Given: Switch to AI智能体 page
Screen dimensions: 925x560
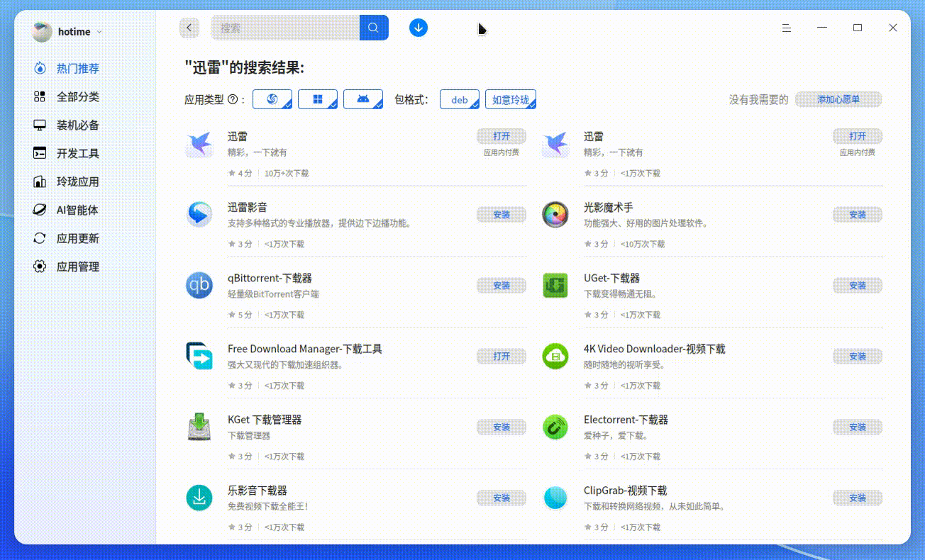Looking at the screenshot, I should [x=67, y=211].
